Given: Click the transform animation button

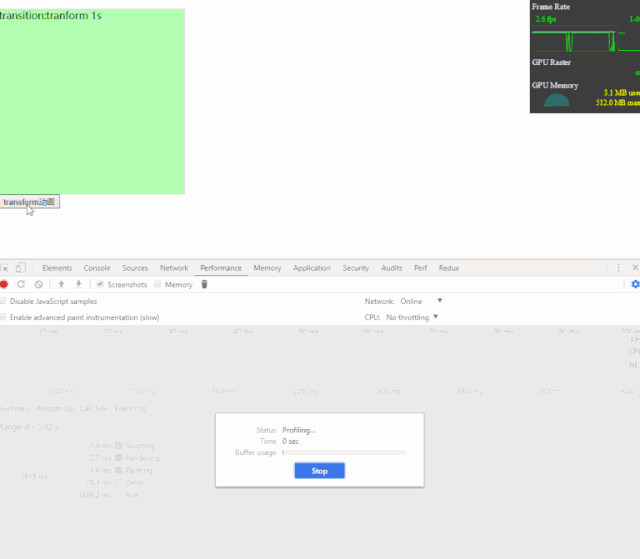Looking at the screenshot, I should [29, 202].
